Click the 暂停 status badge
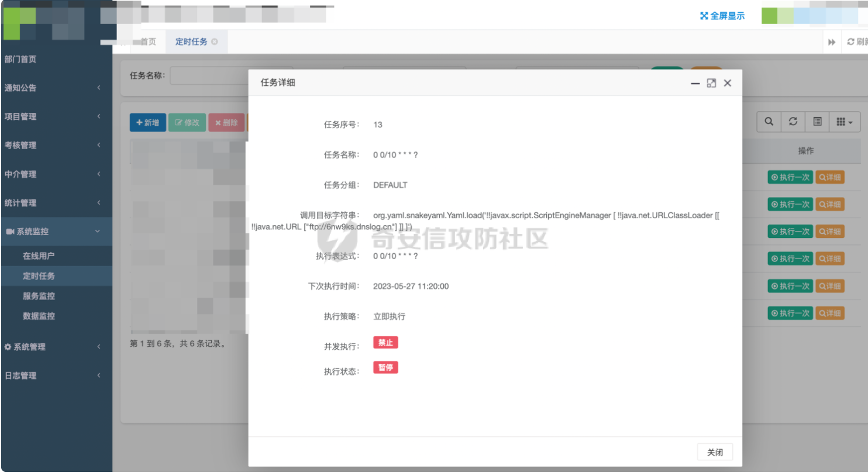This screenshot has width=868, height=476. [x=385, y=367]
